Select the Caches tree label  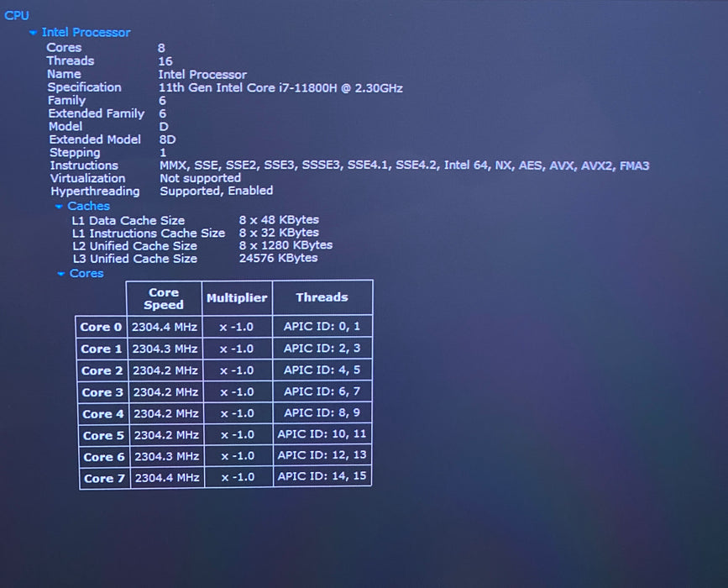coord(89,206)
